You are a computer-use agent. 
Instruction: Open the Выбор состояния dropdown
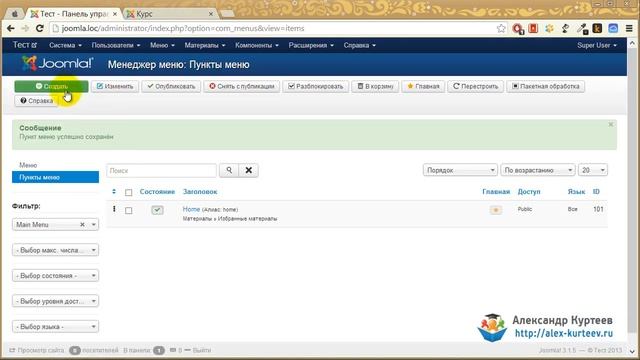coord(56,276)
